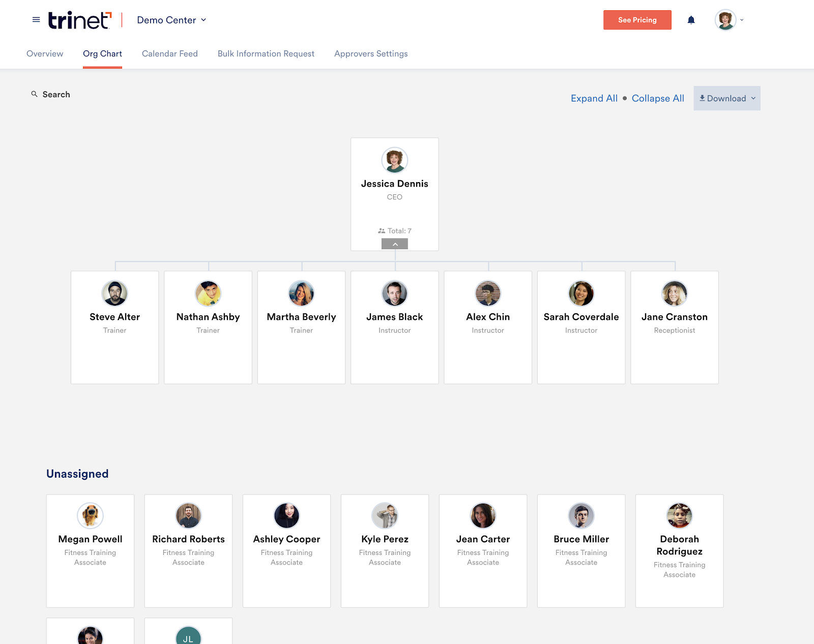Viewport: 814px width, 644px height.
Task: Click the 'Total: 7' count text
Action: (399, 231)
